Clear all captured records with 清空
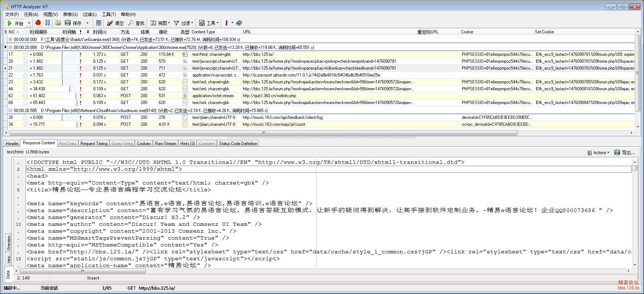The width and height of the screenshot is (644, 294). coord(116,23)
